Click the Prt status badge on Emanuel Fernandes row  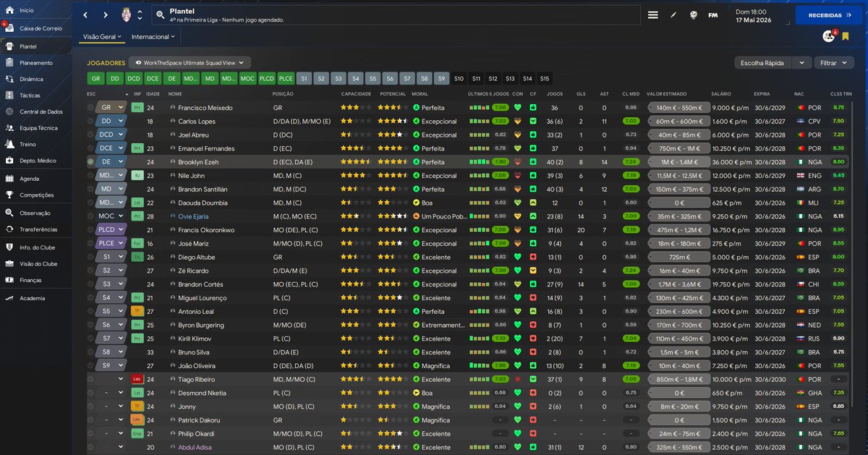pos(137,148)
